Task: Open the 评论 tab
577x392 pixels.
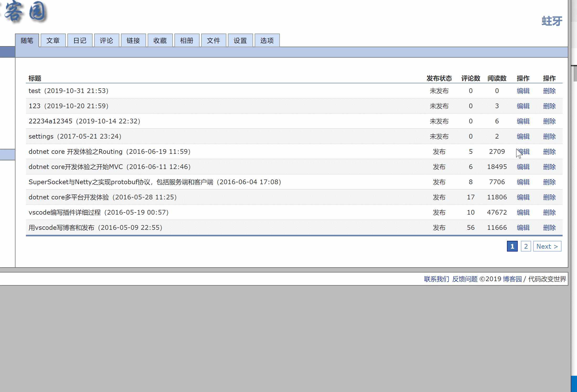Action: click(x=106, y=41)
